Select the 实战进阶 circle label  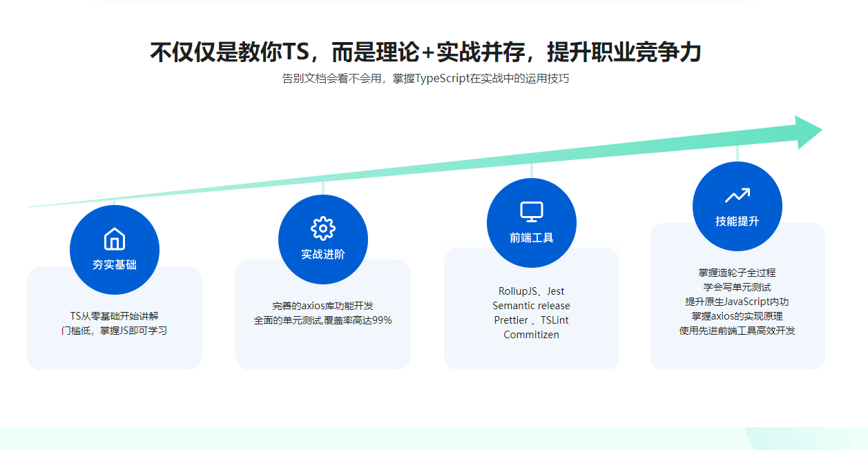tap(323, 254)
